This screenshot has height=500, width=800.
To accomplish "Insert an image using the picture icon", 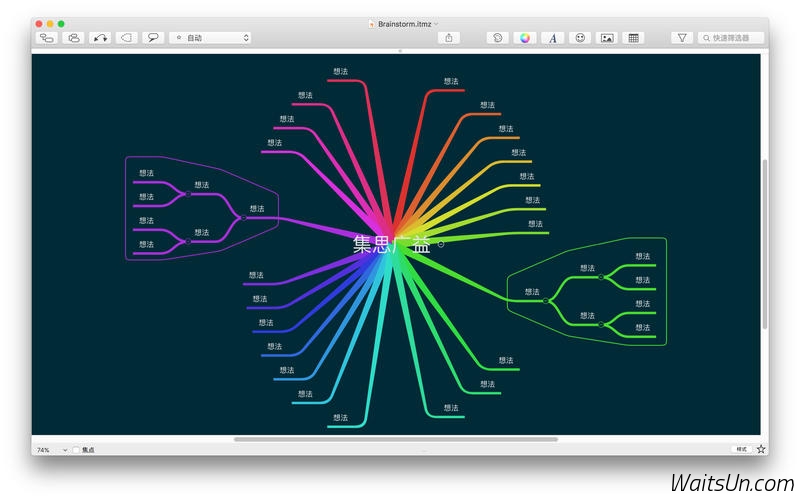I will click(x=607, y=38).
